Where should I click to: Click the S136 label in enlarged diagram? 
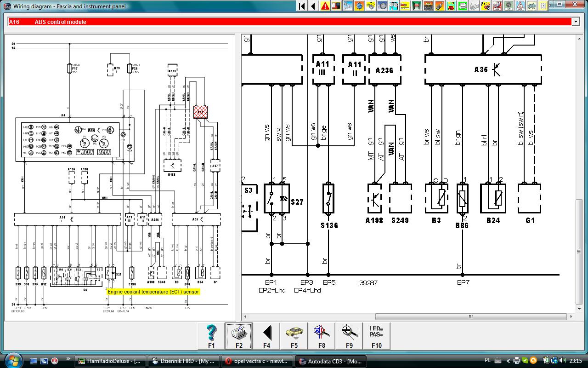(x=329, y=226)
